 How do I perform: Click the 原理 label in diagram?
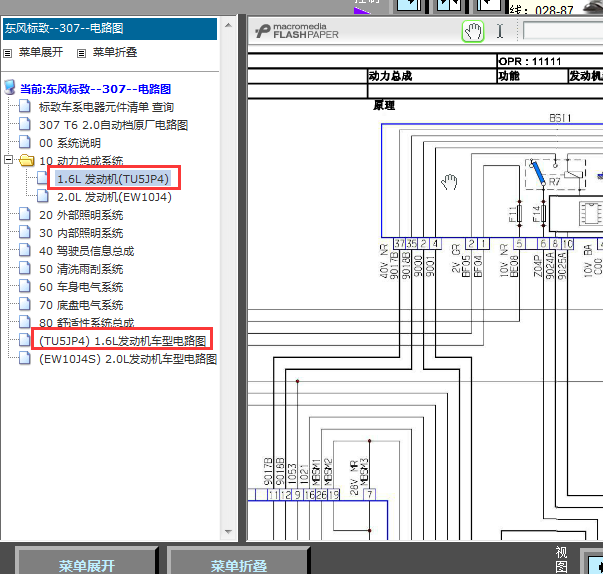pos(384,105)
